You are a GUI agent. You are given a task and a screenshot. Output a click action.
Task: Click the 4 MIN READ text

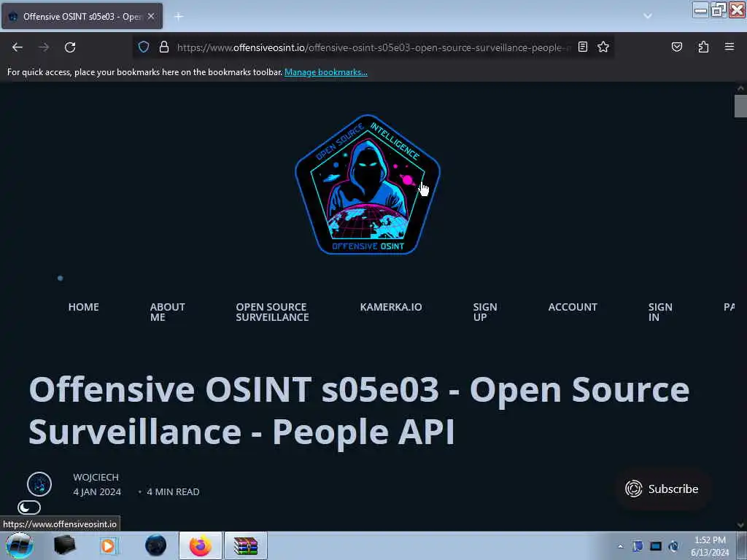coord(173,492)
